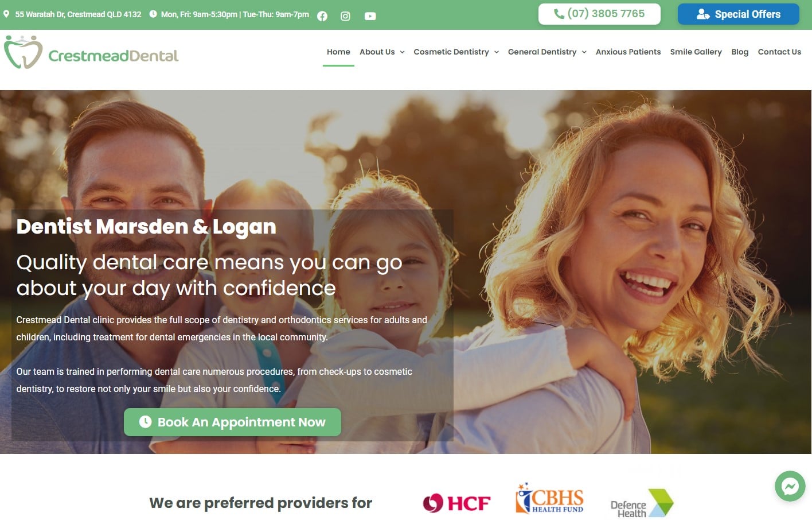This screenshot has width=812, height=520.
Task: Open the Anxious Patients page
Action: click(628, 52)
